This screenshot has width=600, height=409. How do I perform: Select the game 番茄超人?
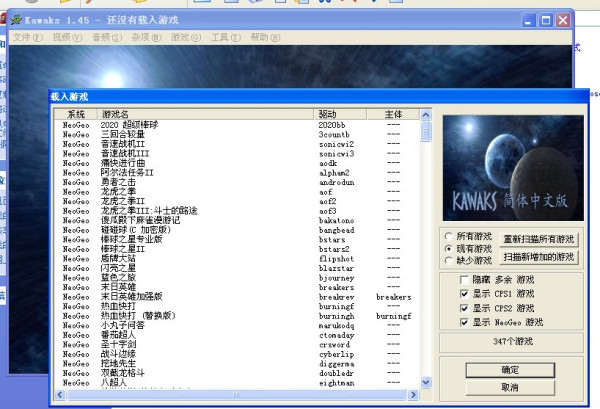(x=118, y=335)
